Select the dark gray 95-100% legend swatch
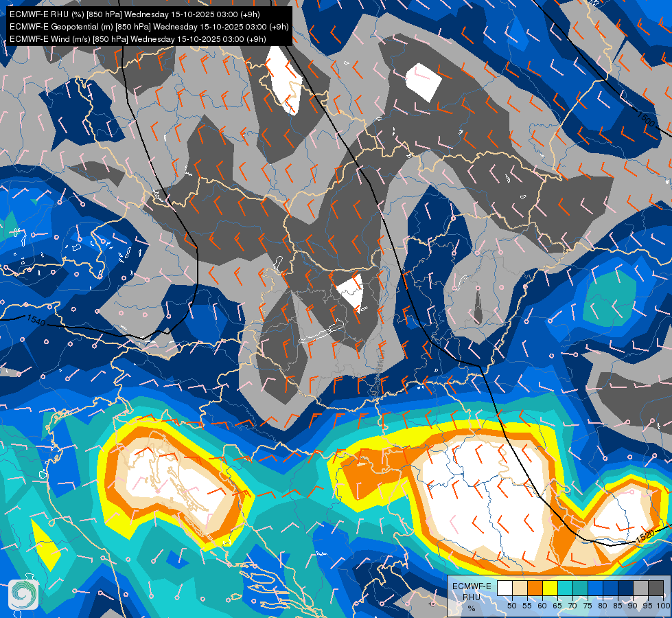The image size is (672, 618). [x=656, y=588]
